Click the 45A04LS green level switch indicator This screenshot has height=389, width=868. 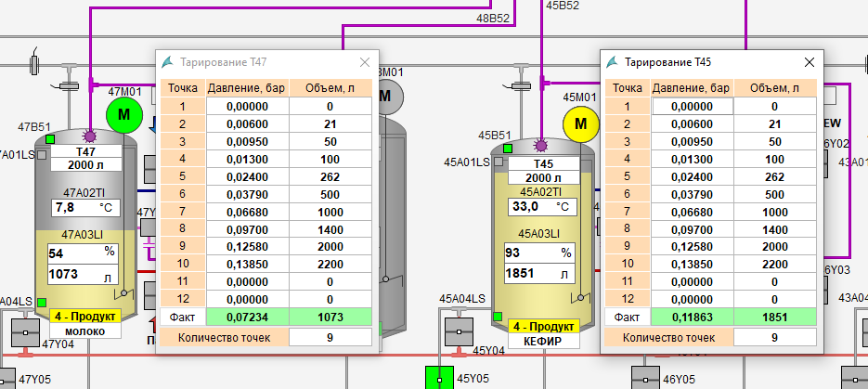click(x=497, y=318)
